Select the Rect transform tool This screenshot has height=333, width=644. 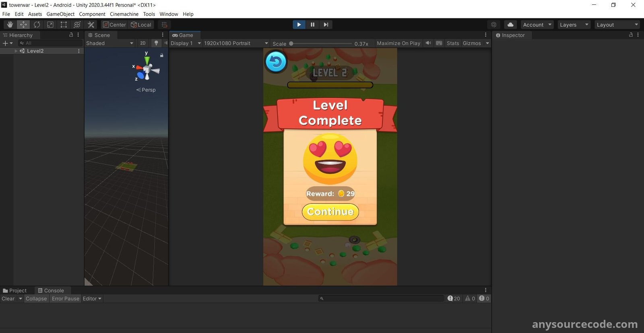64,25
